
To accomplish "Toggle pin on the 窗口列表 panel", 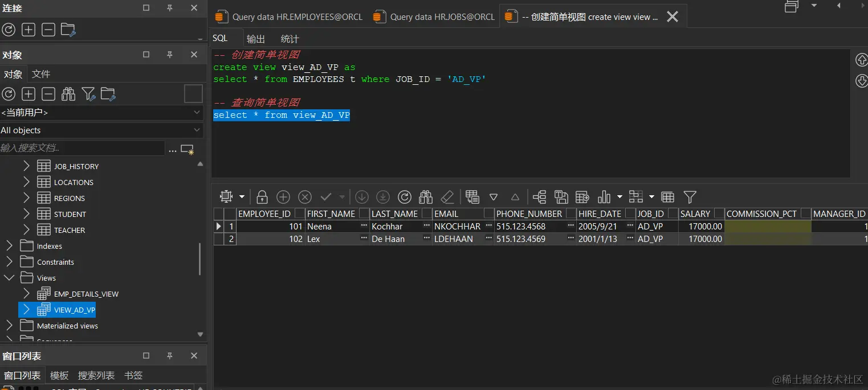I will click(170, 356).
